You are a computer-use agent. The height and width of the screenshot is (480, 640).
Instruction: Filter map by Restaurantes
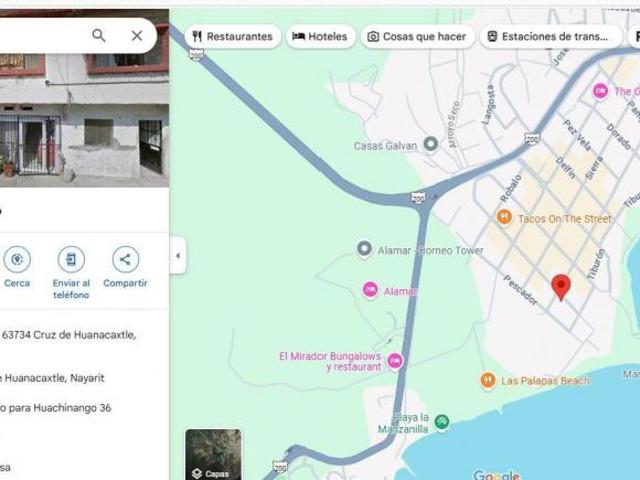pos(233,37)
